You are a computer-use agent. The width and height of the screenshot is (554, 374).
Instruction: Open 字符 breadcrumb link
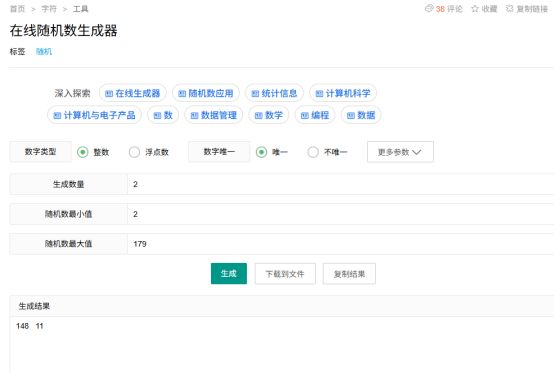click(x=49, y=9)
